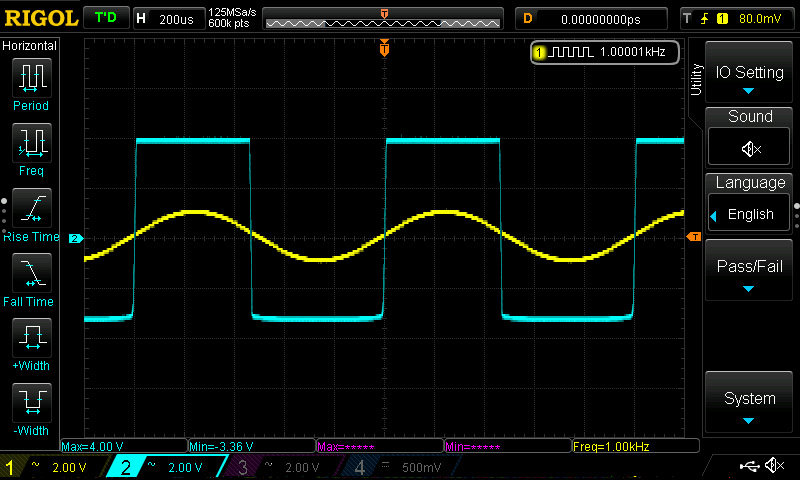Image resolution: width=800 pixels, height=480 pixels.
Task: Change the Language from English
Action: (749, 214)
